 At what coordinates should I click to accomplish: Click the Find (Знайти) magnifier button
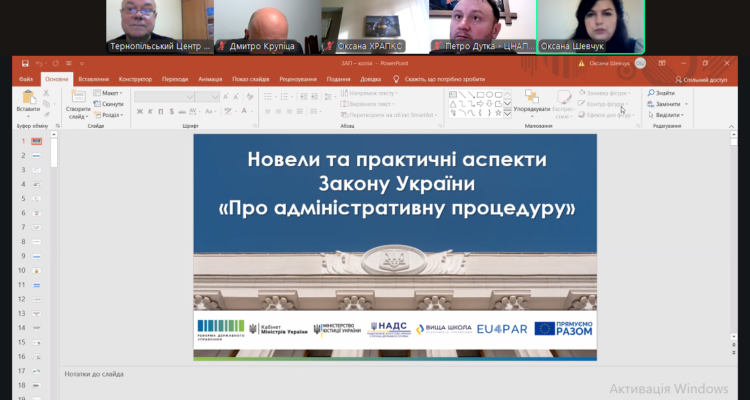tap(664, 93)
